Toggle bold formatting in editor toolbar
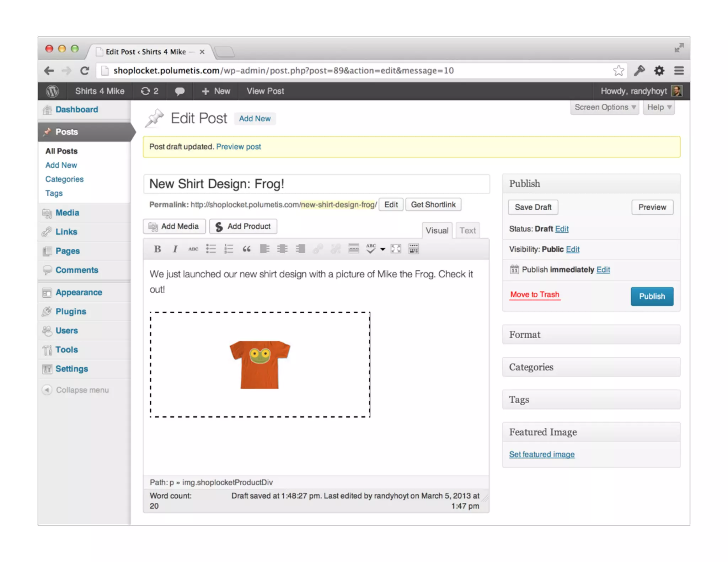This screenshot has height=562, width=728. pyautogui.click(x=157, y=249)
